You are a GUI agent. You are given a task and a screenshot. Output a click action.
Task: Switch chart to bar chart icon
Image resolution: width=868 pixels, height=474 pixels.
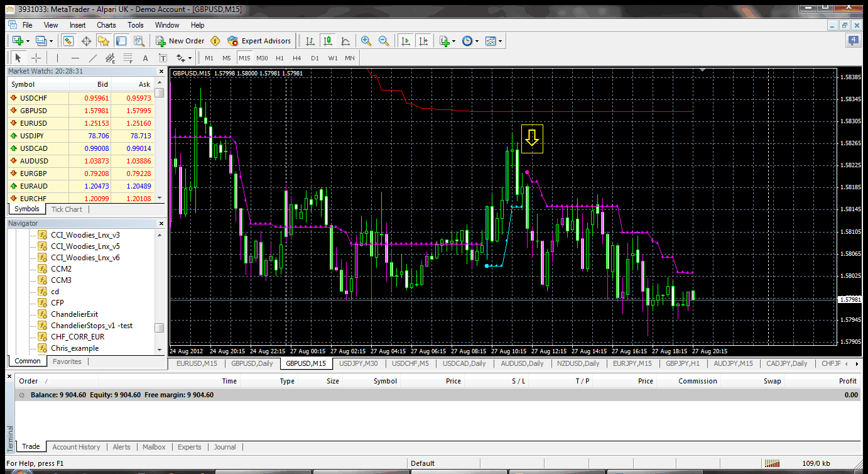point(310,41)
